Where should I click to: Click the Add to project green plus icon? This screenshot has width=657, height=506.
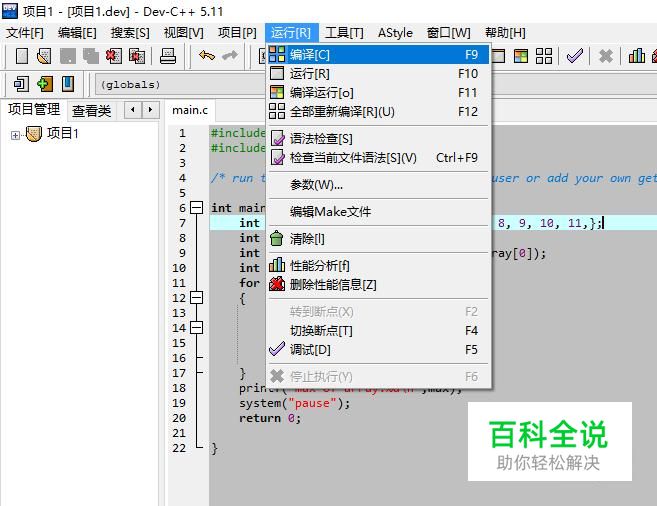pyautogui.click(x=45, y=84)
